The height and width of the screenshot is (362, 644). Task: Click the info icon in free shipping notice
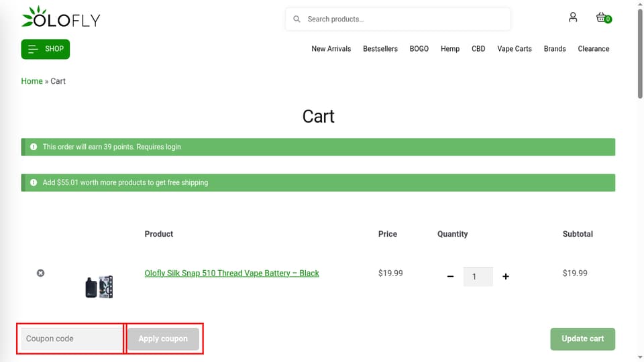pyautogui.click(x=34, y=182)
